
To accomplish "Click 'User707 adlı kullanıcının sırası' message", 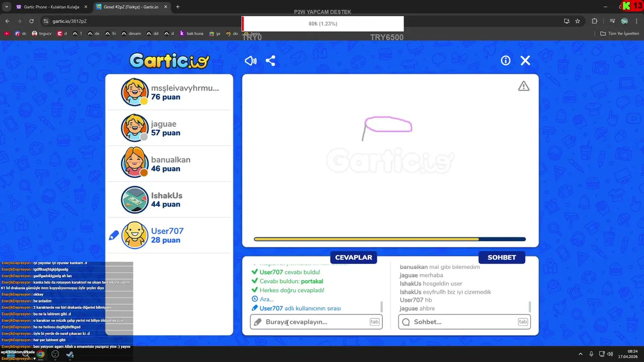I will coord(300,308).
